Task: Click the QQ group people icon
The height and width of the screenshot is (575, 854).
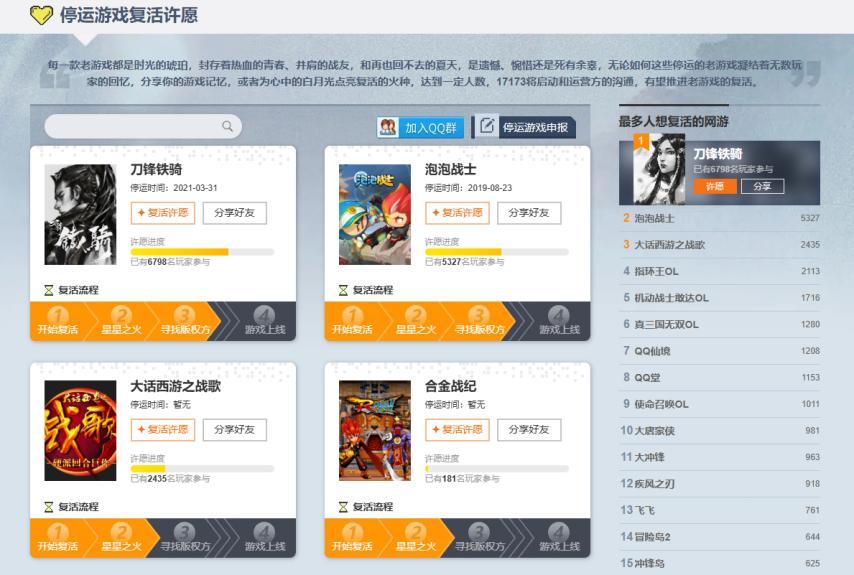Action: [388, 127]
